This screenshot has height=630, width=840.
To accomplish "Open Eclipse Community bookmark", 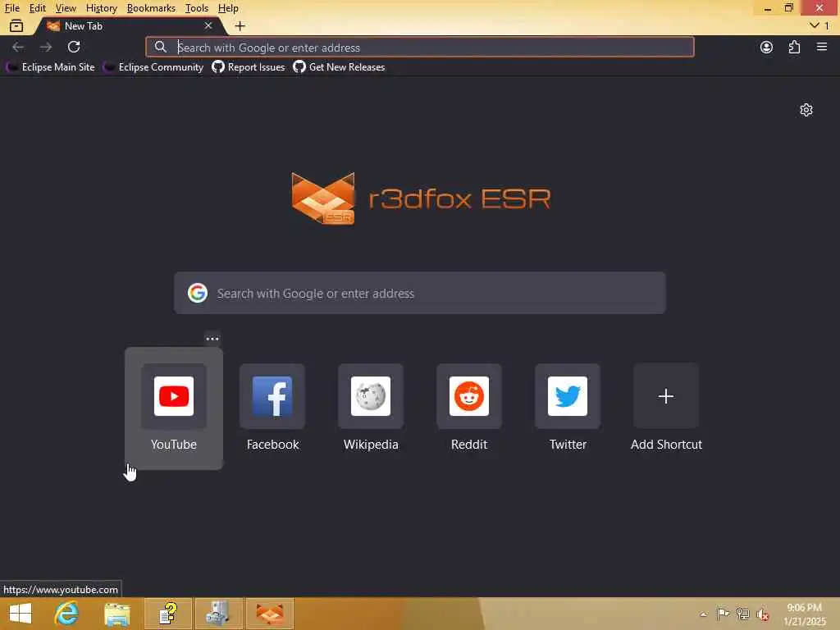I will pos(153,67).
